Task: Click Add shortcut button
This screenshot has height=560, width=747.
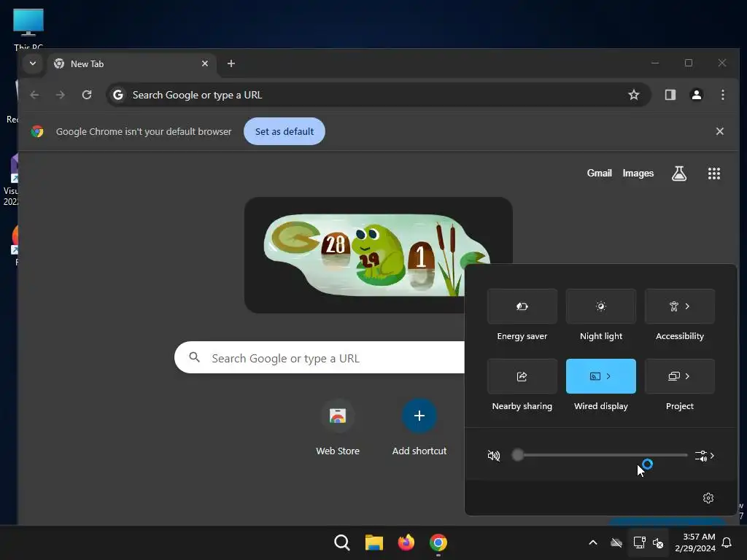Action: 419,427
